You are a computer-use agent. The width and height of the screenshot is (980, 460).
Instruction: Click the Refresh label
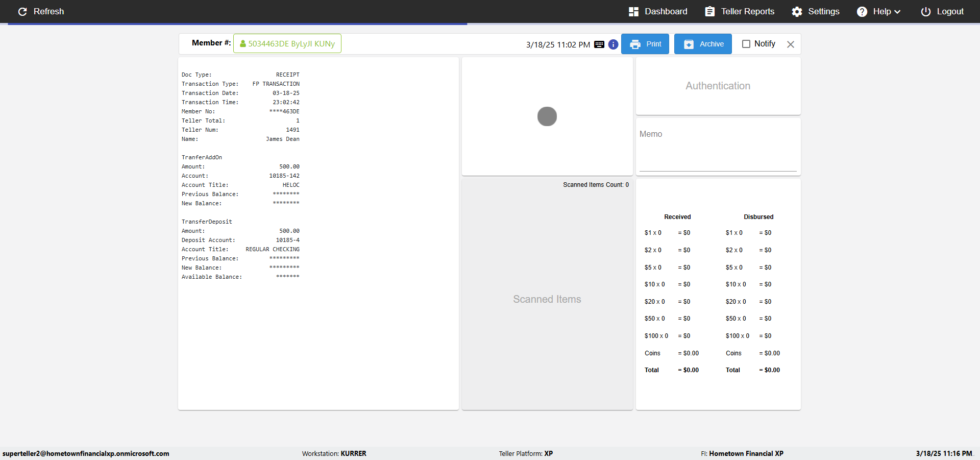(x=48, y=11)
